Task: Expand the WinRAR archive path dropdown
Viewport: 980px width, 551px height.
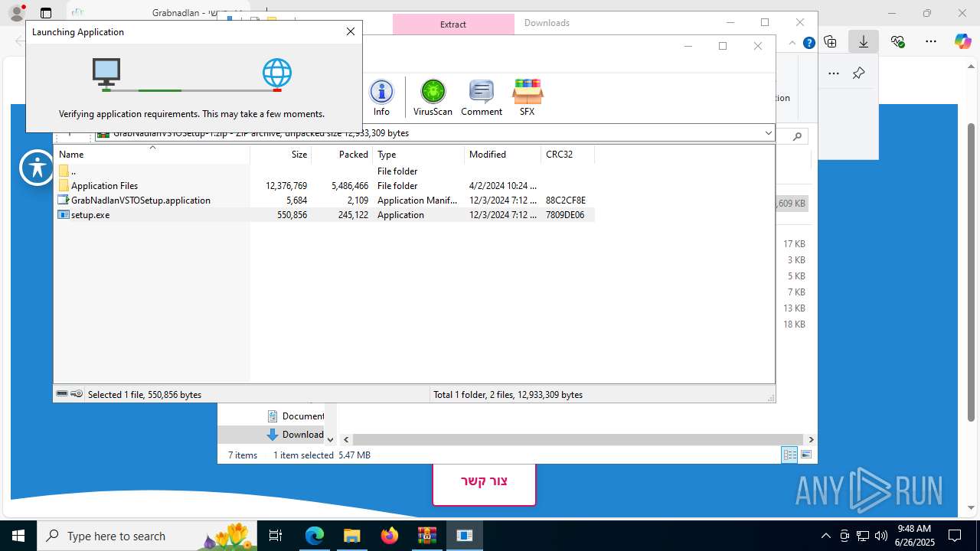Action: tap(768, 133)
